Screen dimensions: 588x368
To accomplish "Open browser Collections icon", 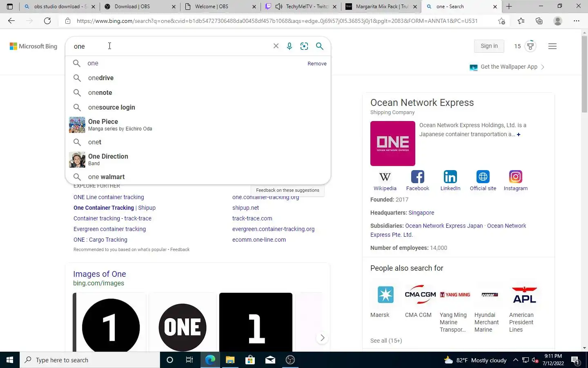I will pyautogui.click(x=539, y=21).
